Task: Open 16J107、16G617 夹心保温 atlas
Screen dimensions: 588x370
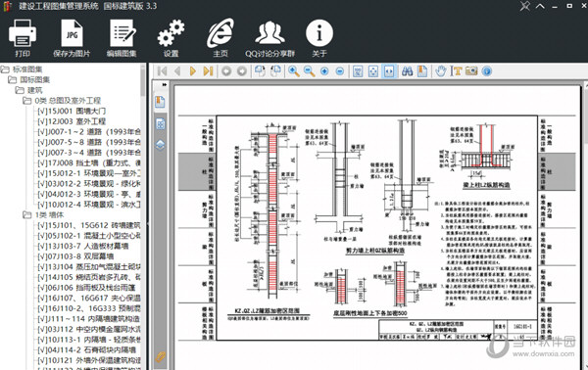Action: [89, 299]
